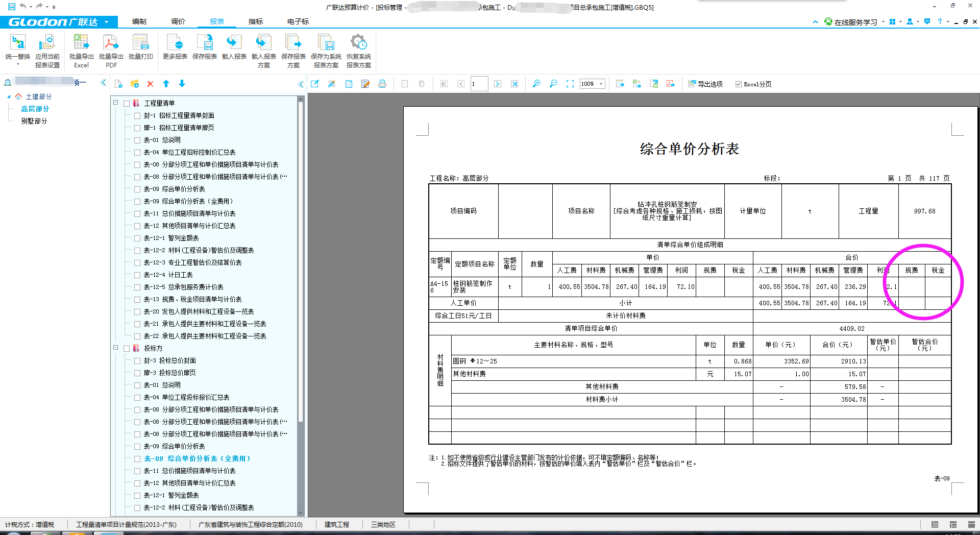Click 载入报表方案 load report scheme
The height and width of the screenshot is (535, 980).
[263, 51]
